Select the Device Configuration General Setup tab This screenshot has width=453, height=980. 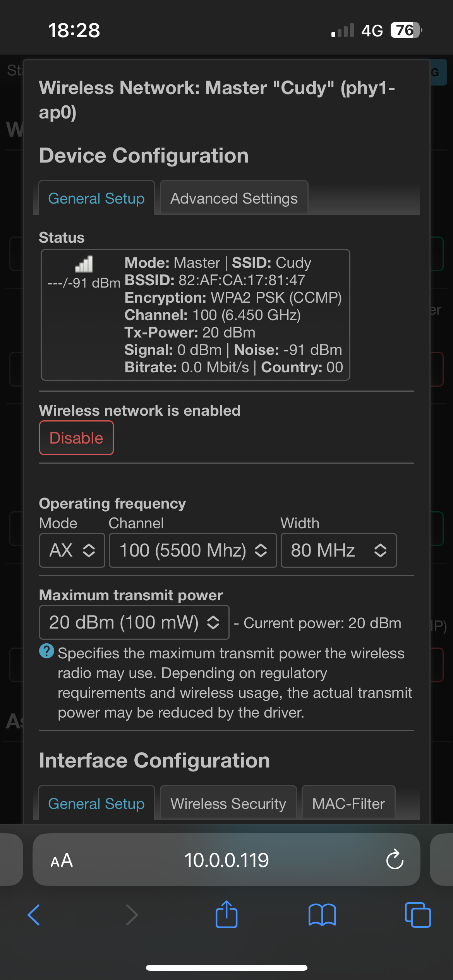(96, 198)
